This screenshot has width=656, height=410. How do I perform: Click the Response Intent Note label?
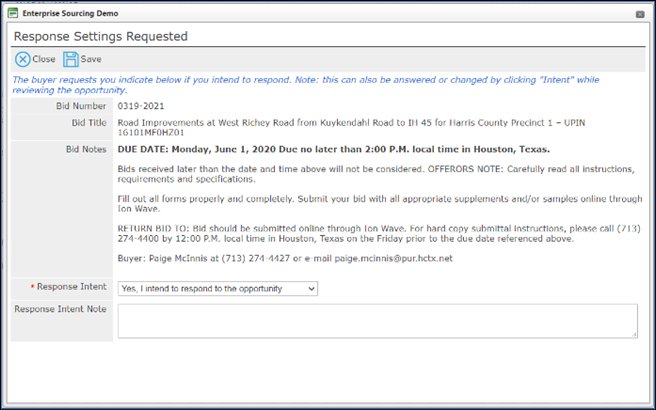pos(60,309)
